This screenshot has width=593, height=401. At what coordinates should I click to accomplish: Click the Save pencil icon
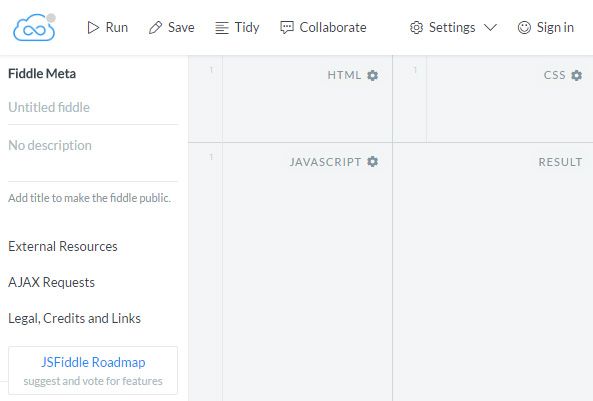155,28
